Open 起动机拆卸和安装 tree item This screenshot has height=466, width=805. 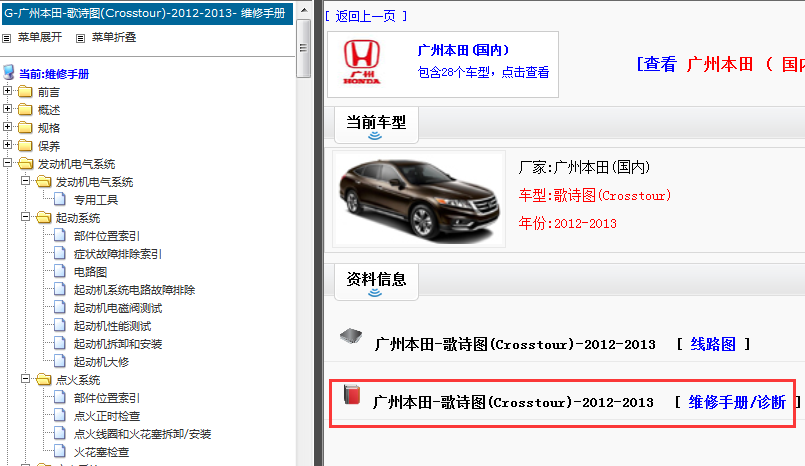118,344
